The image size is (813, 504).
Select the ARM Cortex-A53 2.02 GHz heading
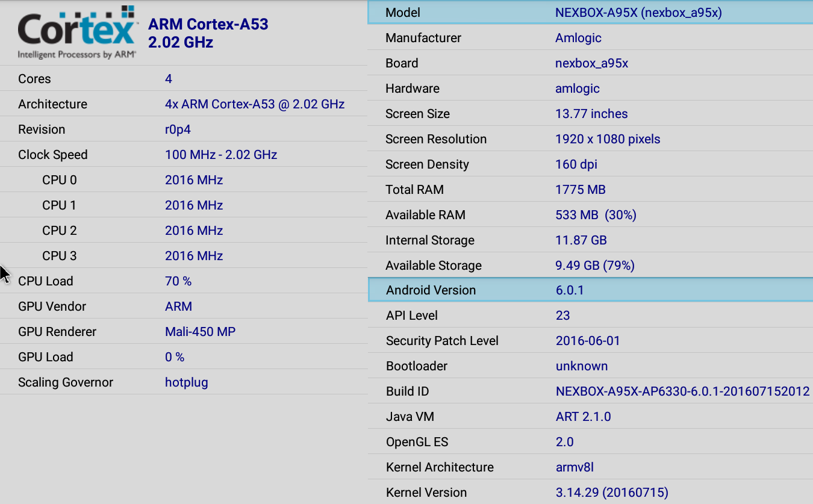coord(208,33)
